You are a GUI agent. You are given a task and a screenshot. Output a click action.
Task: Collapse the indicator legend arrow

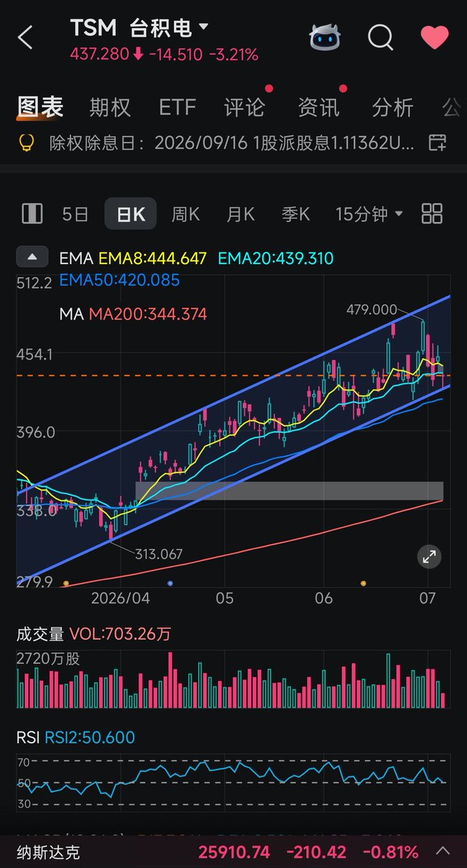tap(32, 257)
